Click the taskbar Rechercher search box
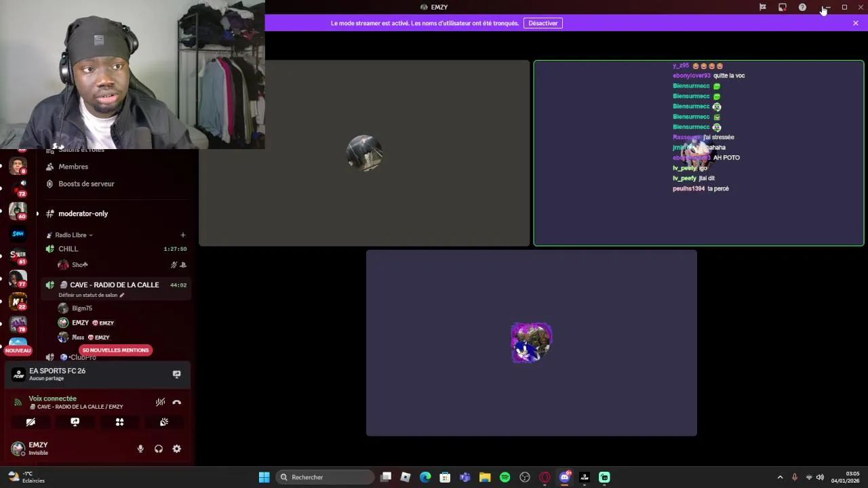Viewport: 868px width, 488px height. pyautogui.click(x=325, y=477)
